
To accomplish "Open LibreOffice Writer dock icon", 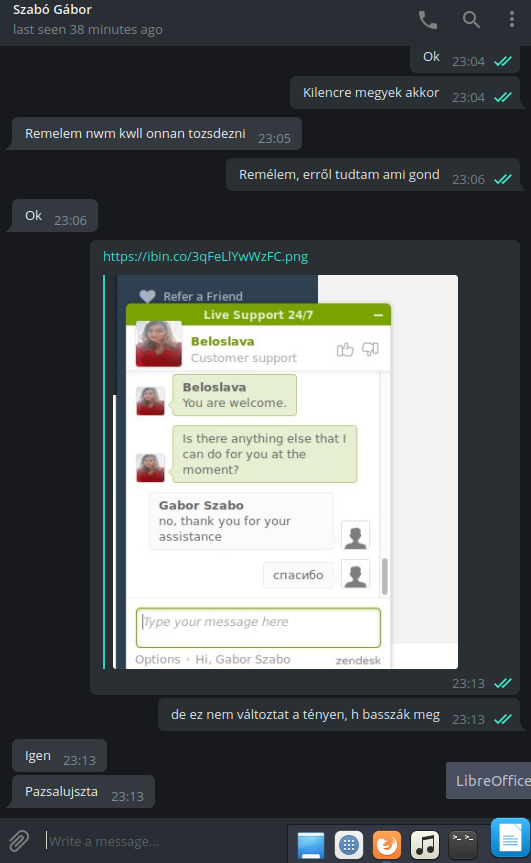I will [x=510, y=838].
